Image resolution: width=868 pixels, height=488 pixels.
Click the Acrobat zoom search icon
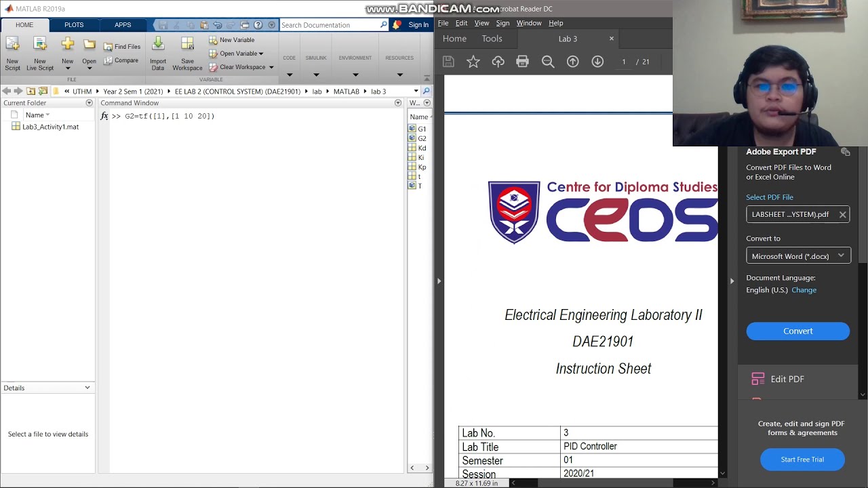coord(548,62)
